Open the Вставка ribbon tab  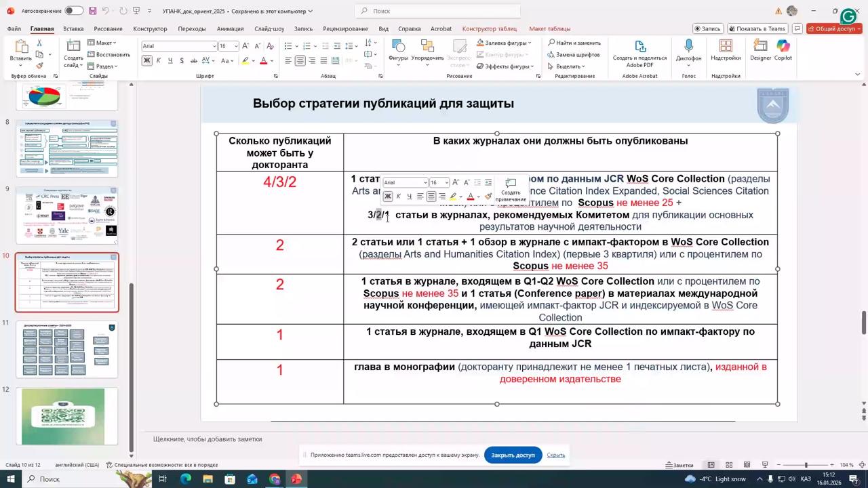[x=73, y=28]
